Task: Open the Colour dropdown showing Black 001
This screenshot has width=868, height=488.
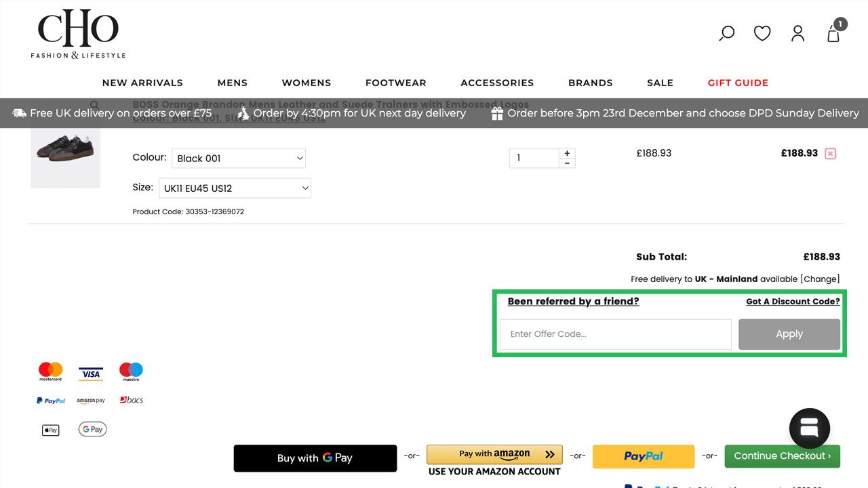Action: pos(239,158)
